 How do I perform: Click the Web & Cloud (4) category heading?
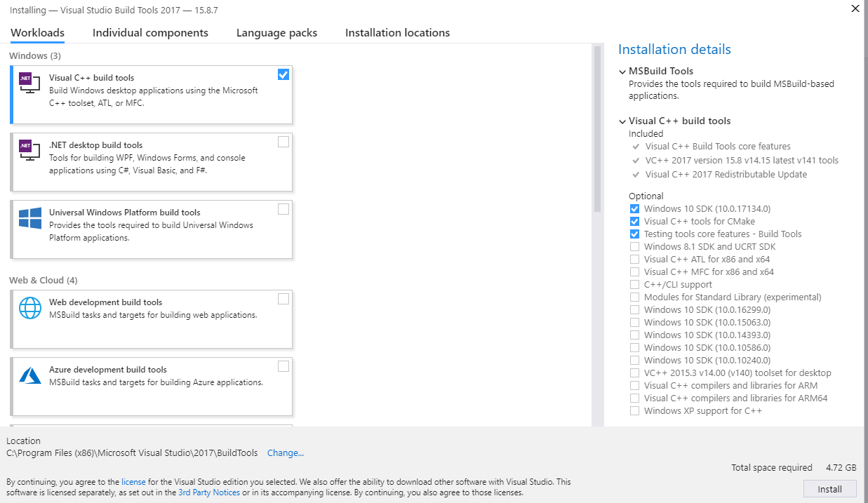(x=44, y=280)
